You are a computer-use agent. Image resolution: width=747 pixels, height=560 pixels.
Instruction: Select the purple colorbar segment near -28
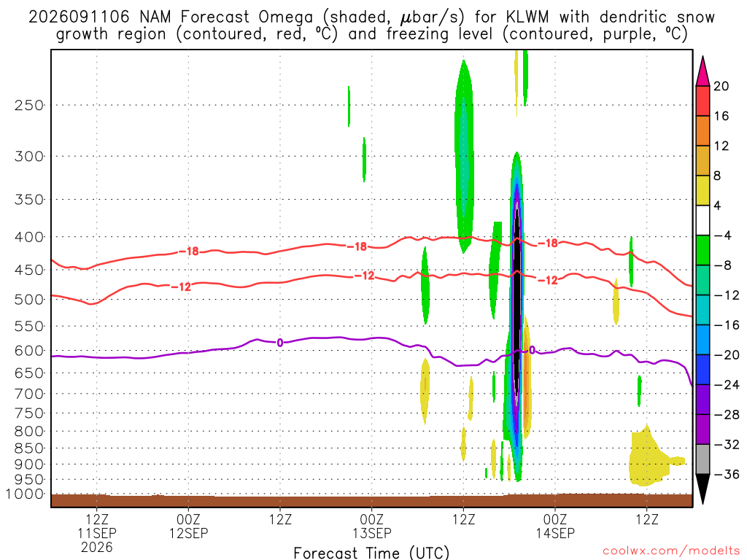click(x=703, y=429)
